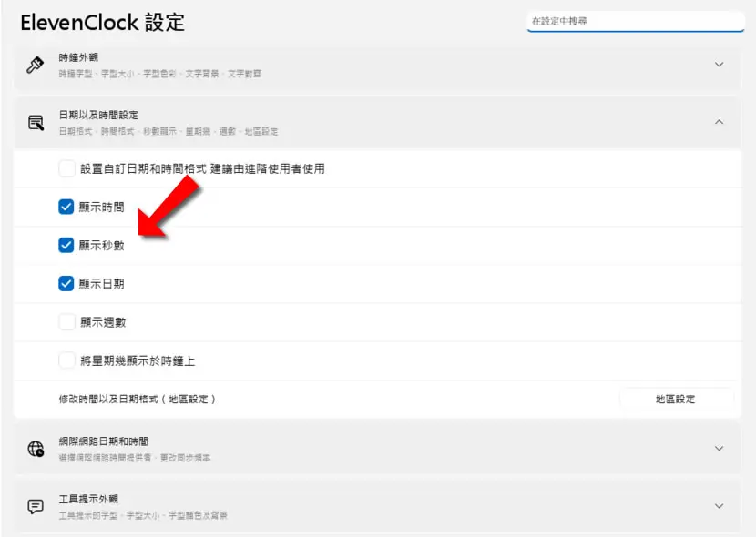The image size is (756, 537).
Task: Uncheck the 顯示時間 checkbox
Action: 66,207
